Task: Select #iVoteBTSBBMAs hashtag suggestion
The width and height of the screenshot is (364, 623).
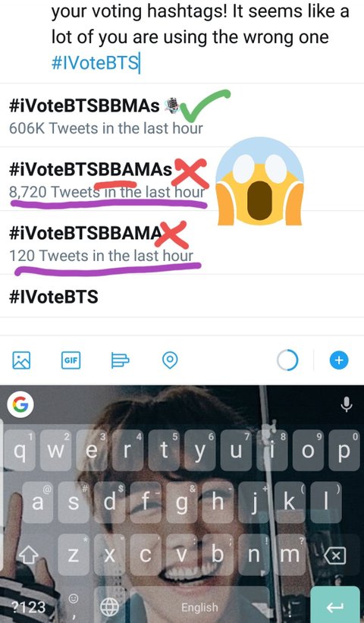Action: tap(182, 115)
